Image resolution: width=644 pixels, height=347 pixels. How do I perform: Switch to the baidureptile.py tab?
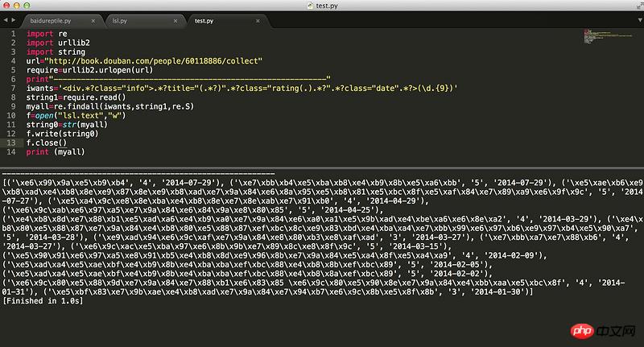click(51, 21)
